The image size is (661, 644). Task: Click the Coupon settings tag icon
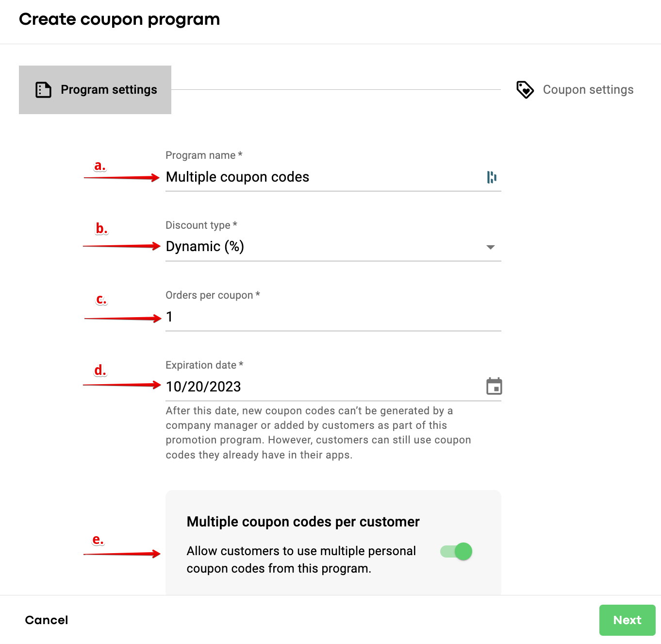pyautogui.click(x=525, y=90)
